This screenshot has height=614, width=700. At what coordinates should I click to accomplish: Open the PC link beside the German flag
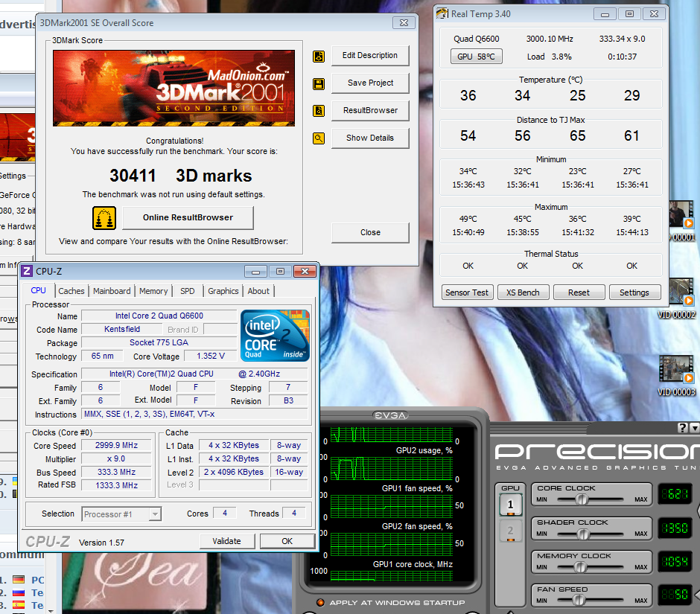pyautogui.click(x=37, y=580)
